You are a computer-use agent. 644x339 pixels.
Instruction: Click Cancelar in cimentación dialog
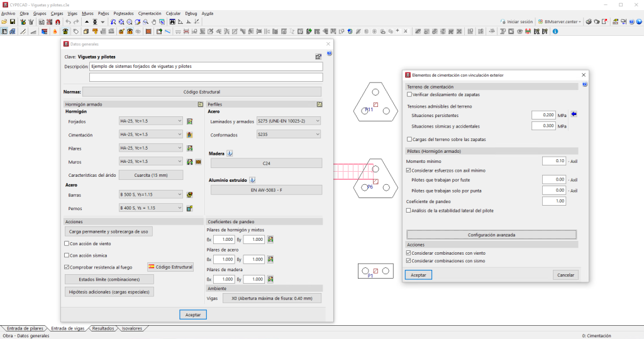click(x=565, y=275)
